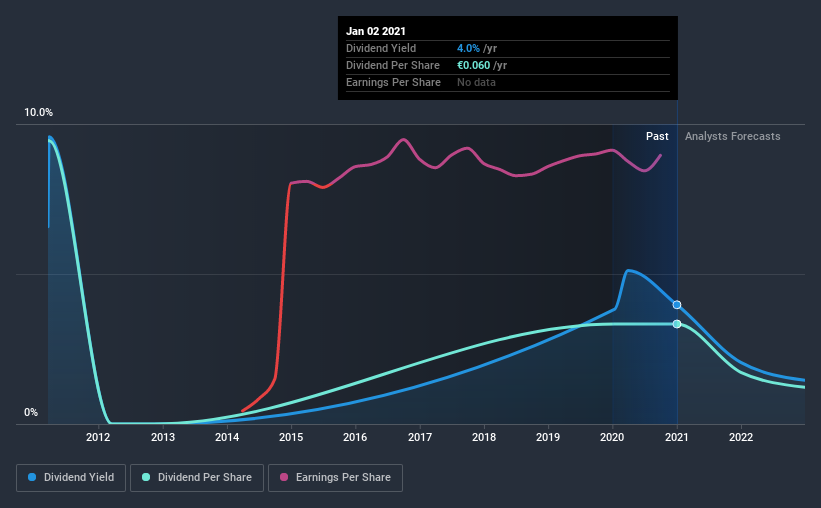Image resolution: width=821 pixels, height=508 pixels.
Task: Click the 2021 x-axis year label
Action: point(676,437)
